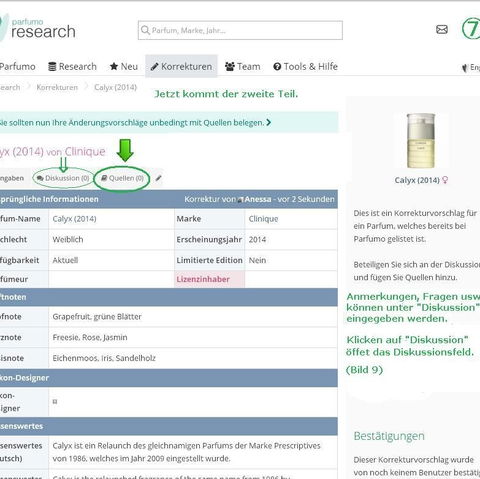Click the Calyx perfume bottle thumbnail
Viewport: 480px width, 479px height.
[x=421, y=141]
